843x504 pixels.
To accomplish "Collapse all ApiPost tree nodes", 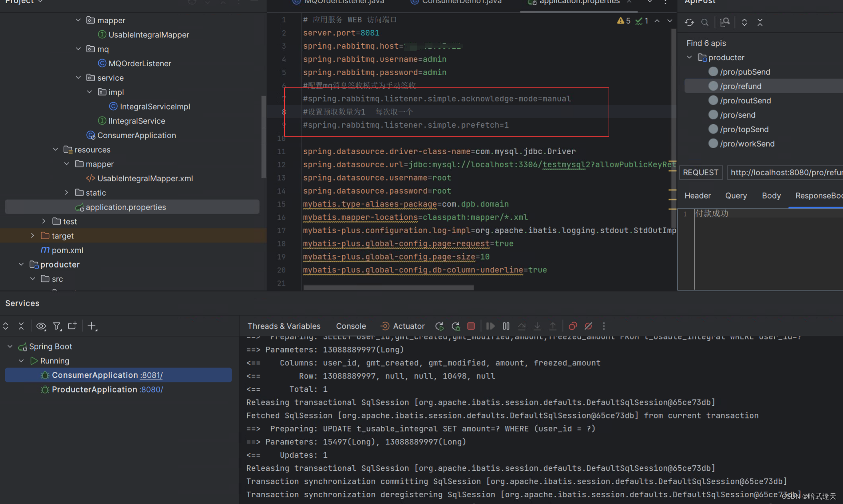I will (x=760, y=22).
